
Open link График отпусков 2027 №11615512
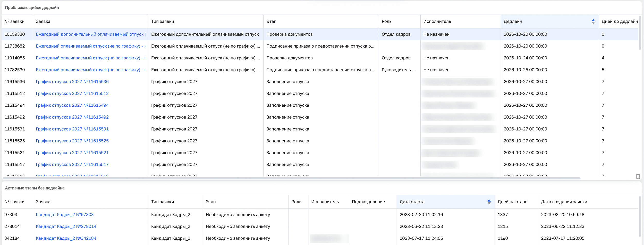(x=72, y=94)
